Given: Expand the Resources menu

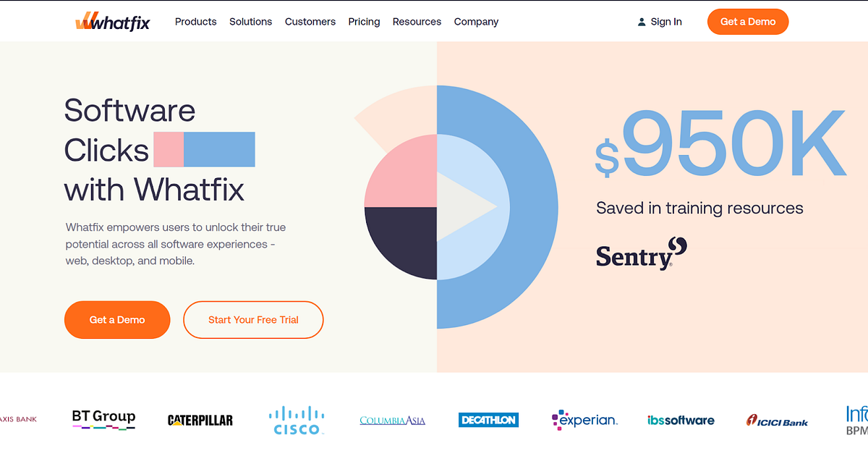Looking at the screenshot, I should (417, 22).
